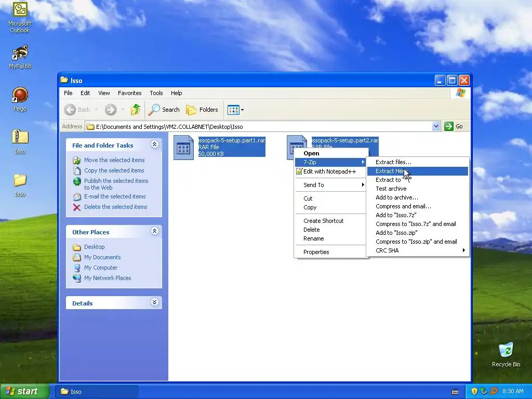
Task: Click the Start button
Action: coord(25,391)
